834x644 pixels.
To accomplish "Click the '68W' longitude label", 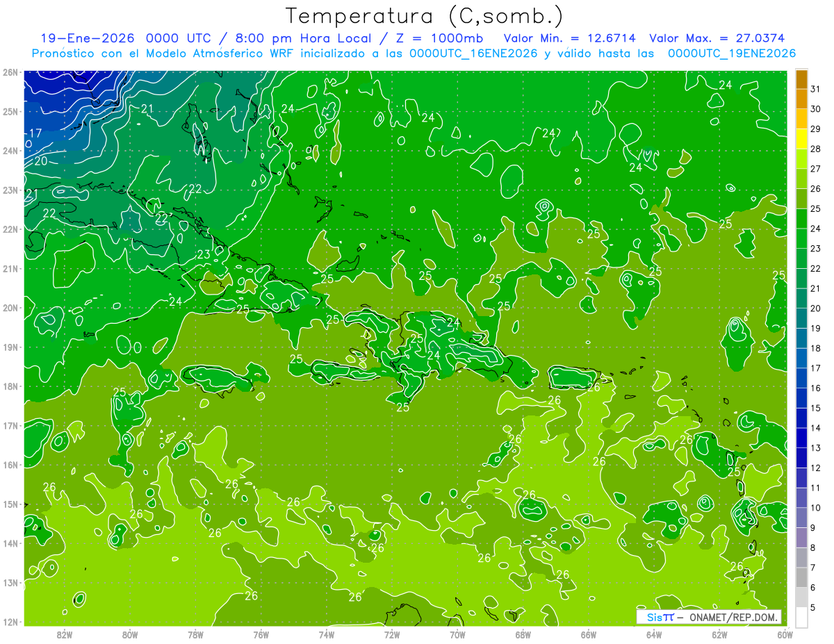I will [523, 635].
